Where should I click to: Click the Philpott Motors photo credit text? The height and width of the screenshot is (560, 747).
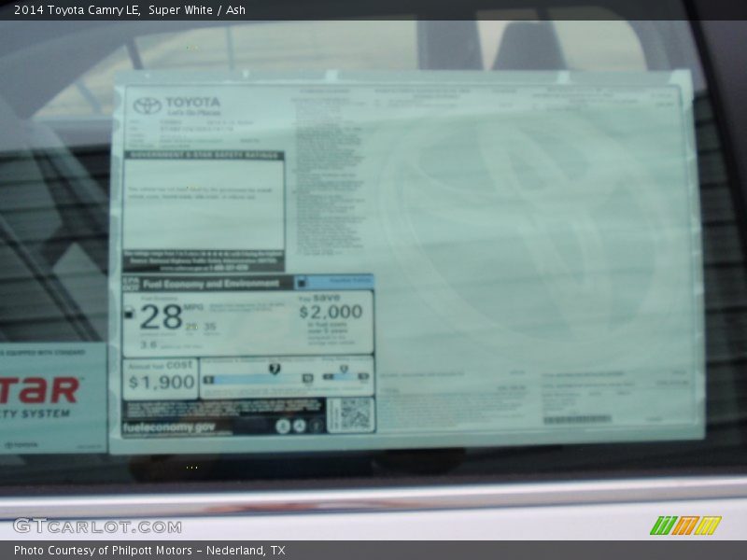pos(149,551)
